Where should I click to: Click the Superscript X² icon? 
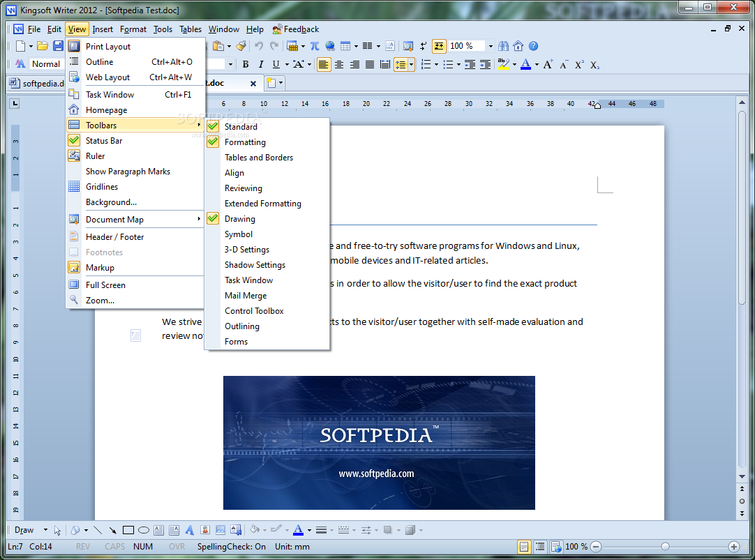pyautogui.click(x=579, y=64)
